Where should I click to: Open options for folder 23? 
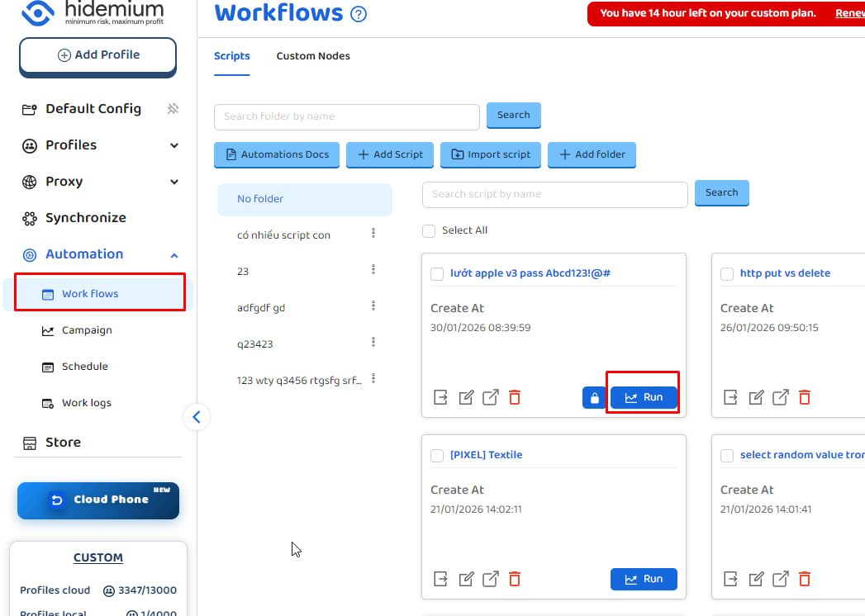pos(373,270)
